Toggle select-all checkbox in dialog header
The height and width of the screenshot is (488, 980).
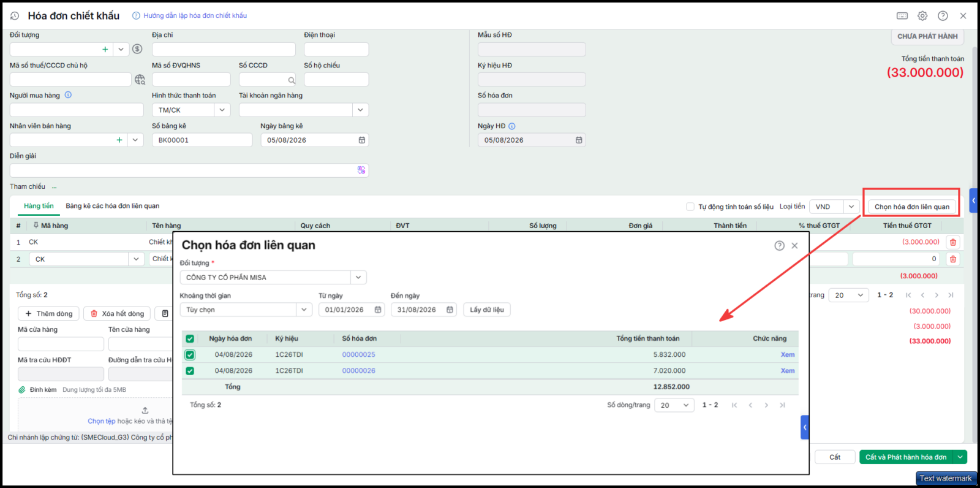[190, 339]
